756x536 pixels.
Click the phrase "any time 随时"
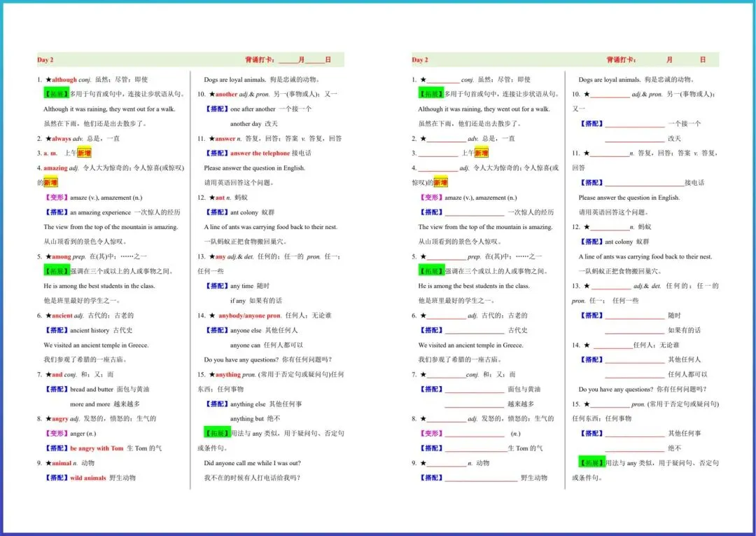tap(250, 286)
